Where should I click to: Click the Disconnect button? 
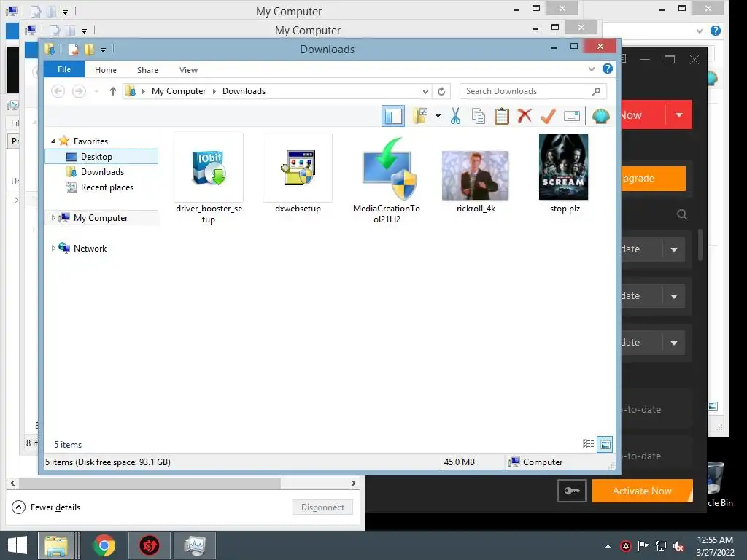coord(322,507)
